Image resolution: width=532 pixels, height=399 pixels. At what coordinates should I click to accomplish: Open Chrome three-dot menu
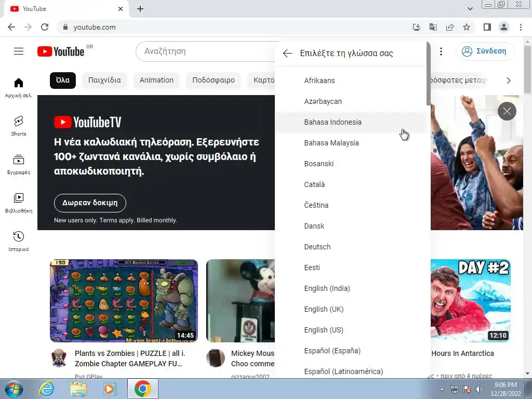click(x=521, y=27)
